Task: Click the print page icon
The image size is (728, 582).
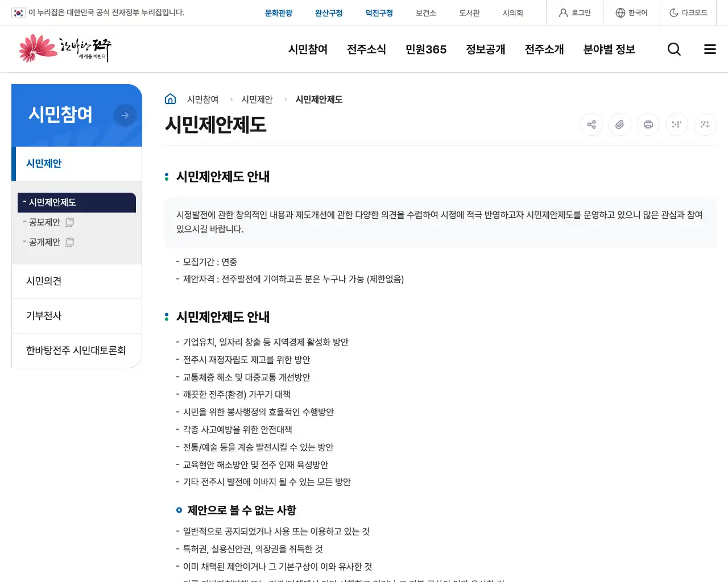Action: (x=648, y=124)
